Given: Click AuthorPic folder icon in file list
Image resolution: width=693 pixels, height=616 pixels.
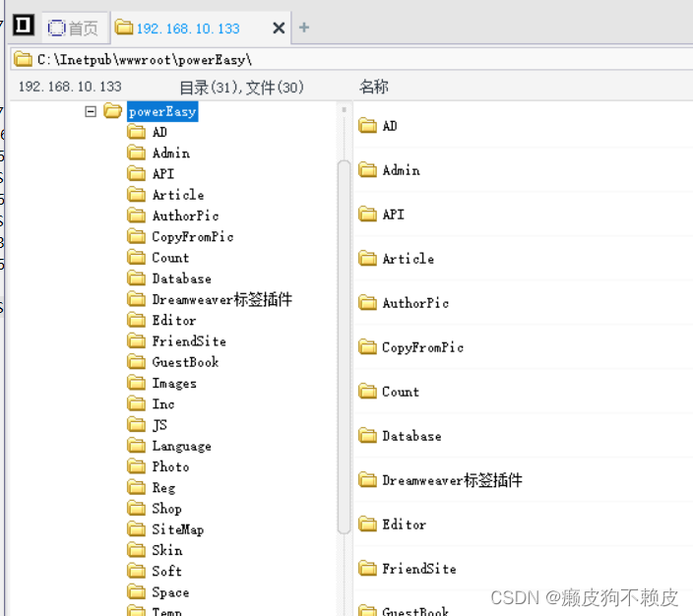Looking at the screenshot, I should point(368,303).
